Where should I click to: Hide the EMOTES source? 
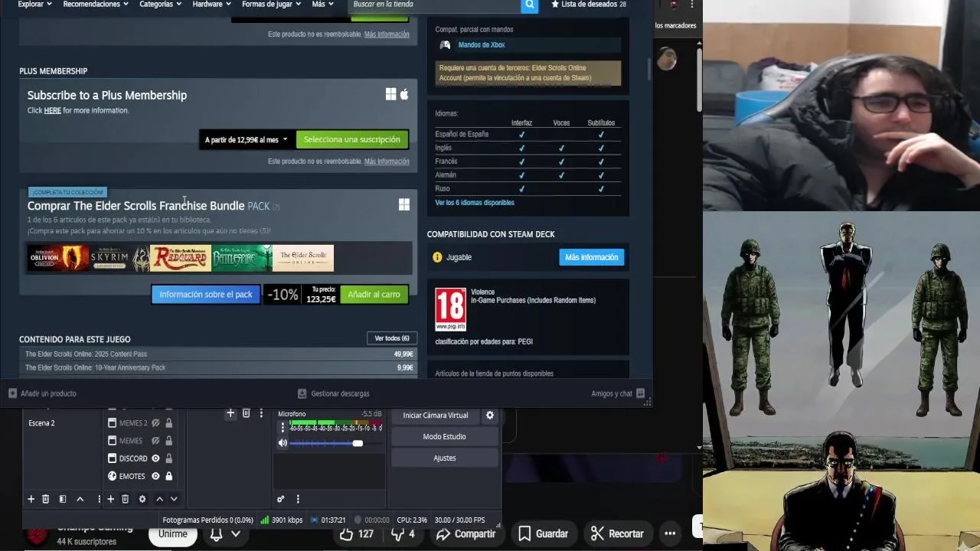click(155, 476)
